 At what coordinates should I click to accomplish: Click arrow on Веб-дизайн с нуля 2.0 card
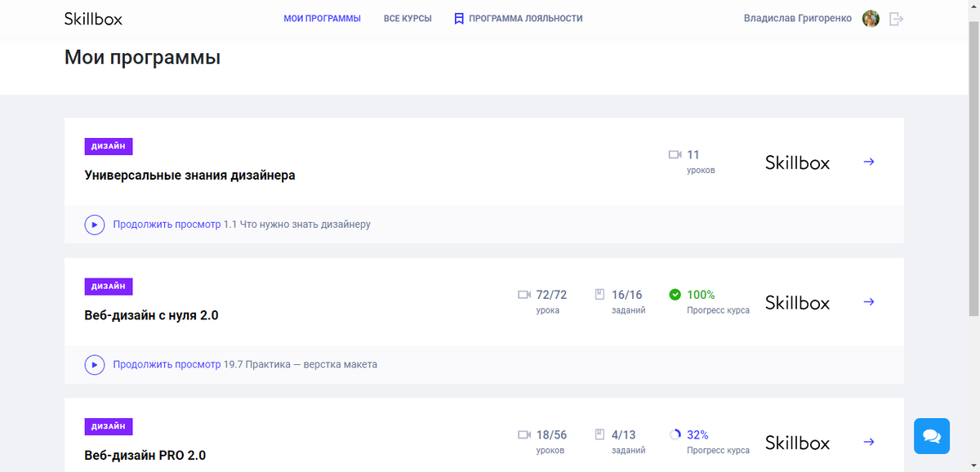point(869,302)
